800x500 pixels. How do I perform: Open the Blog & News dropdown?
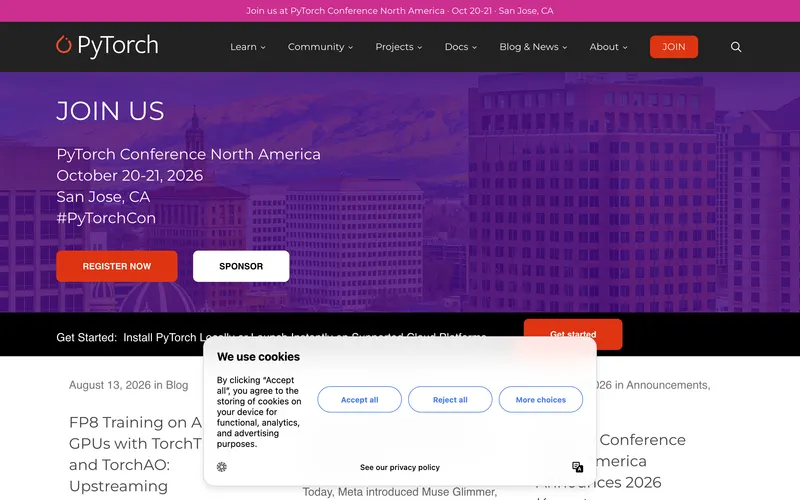pyautogui.click(x=533, y=47)
